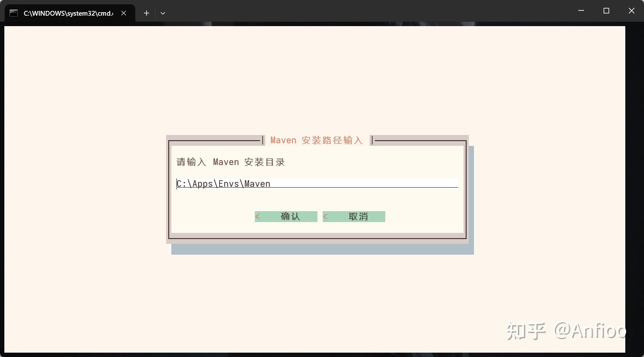Screen dimensions: 644x357
Task: Click the text cursor at path field start
Action: tap(177, 183)
